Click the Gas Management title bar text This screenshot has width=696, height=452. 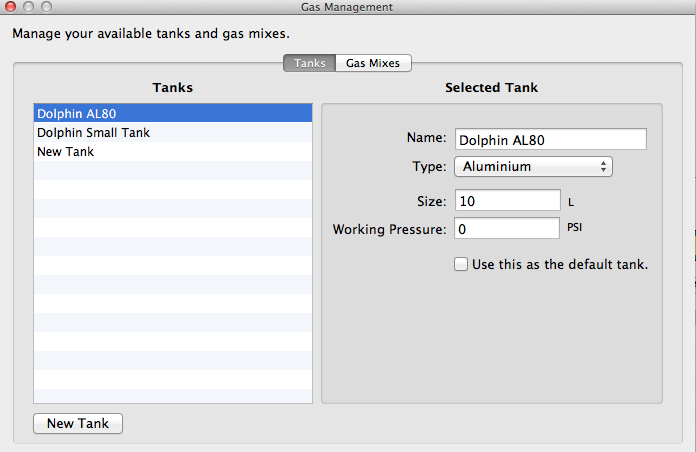[347, 7]
